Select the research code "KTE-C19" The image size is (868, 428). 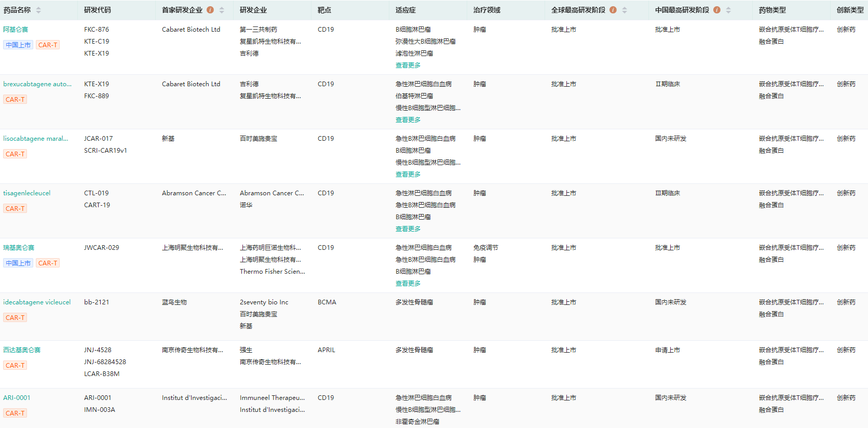97,42
